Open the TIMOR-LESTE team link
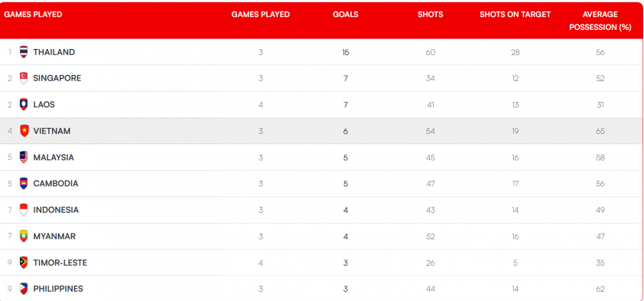This screenshot has height=301, width=644. click(60, 263)
